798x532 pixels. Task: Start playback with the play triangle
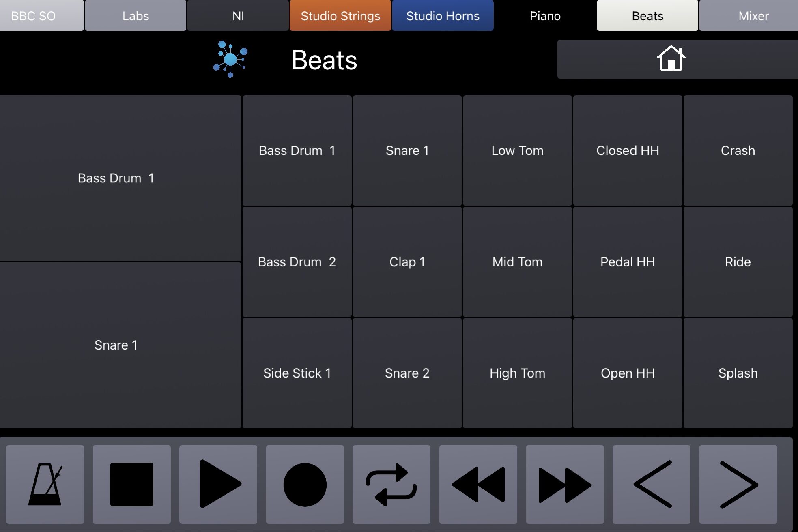(218, 484)
